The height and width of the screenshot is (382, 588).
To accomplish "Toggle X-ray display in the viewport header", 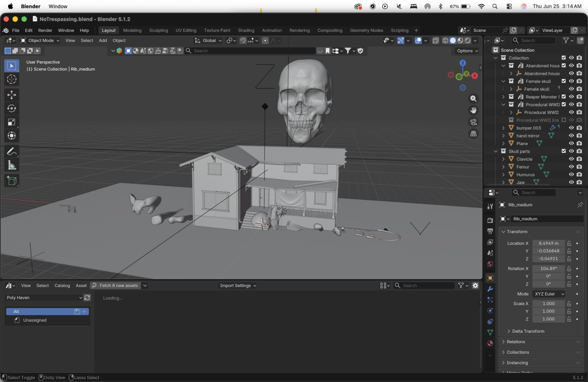I will (x=435, y=40).
